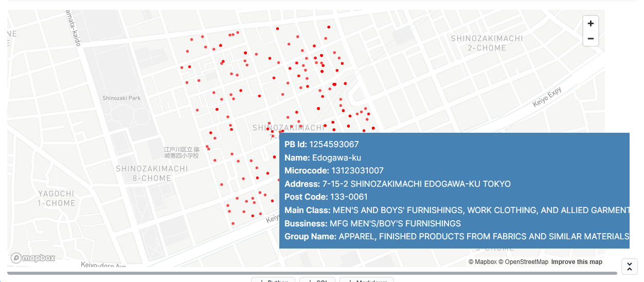Select the Group Name APPAREL line

457,236
